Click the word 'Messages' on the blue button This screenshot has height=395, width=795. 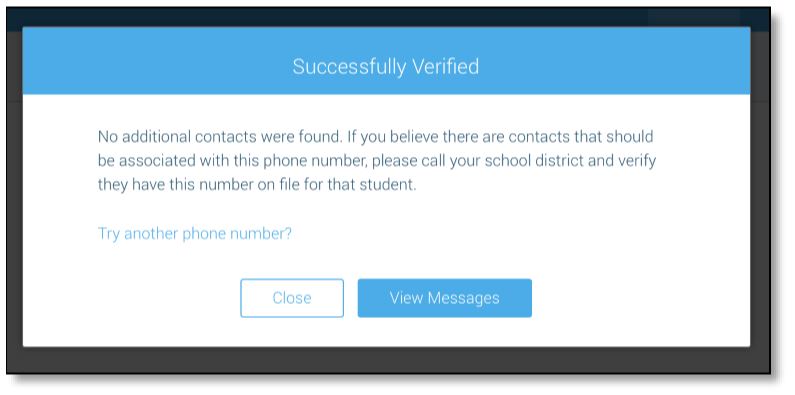click(463, 298)
